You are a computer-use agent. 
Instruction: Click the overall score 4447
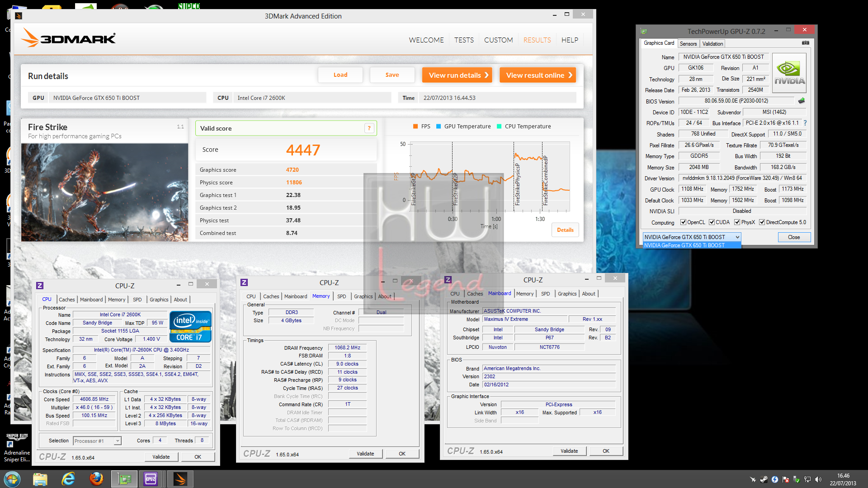coord(303,150)
